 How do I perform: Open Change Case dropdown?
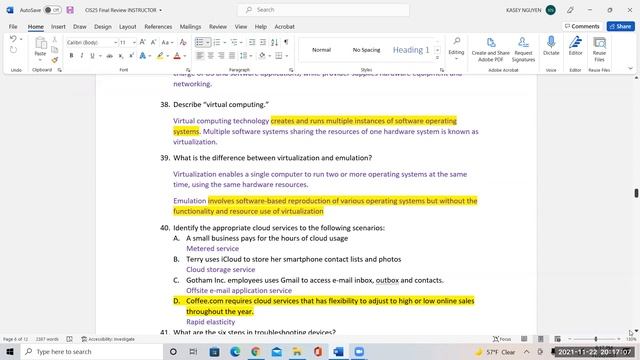(x=167, y=42)
